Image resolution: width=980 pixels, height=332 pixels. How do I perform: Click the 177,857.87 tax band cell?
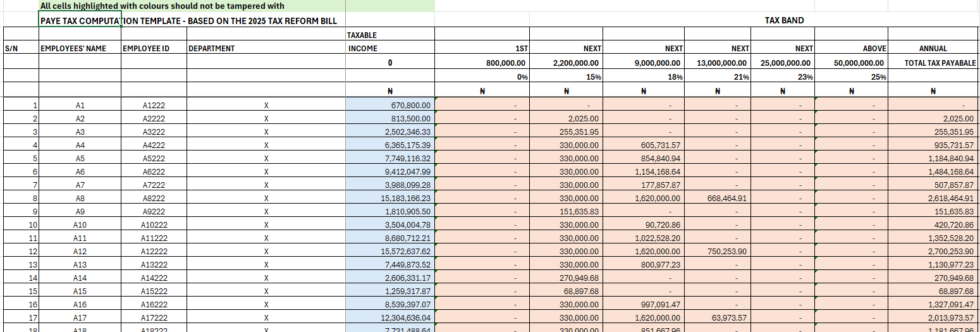coord(644,185)
